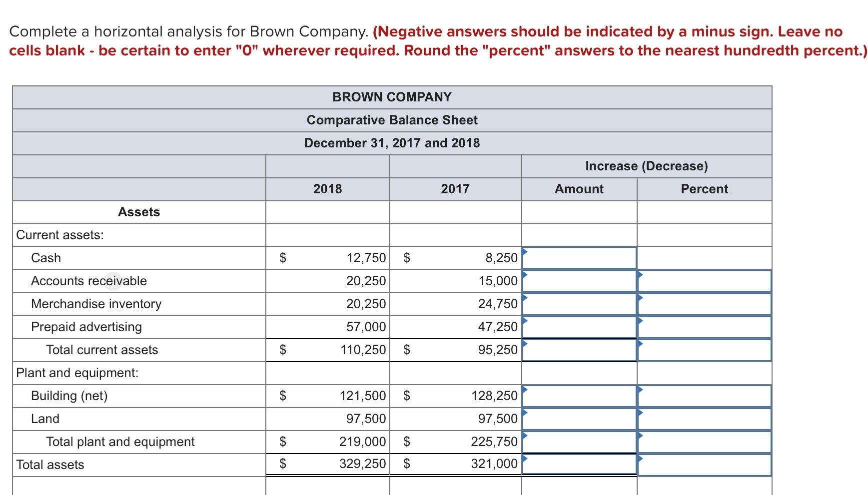This screenshot has width=868, height=495.
Task: Click the Merchandise inventory percent input cell
Action: 705,304
